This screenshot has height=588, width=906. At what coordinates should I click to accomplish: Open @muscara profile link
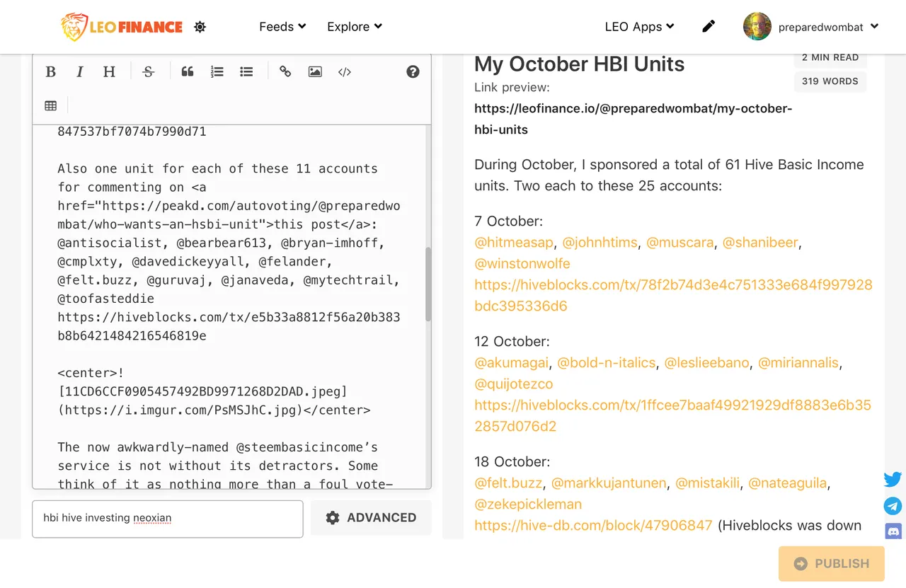coord(680,242)
